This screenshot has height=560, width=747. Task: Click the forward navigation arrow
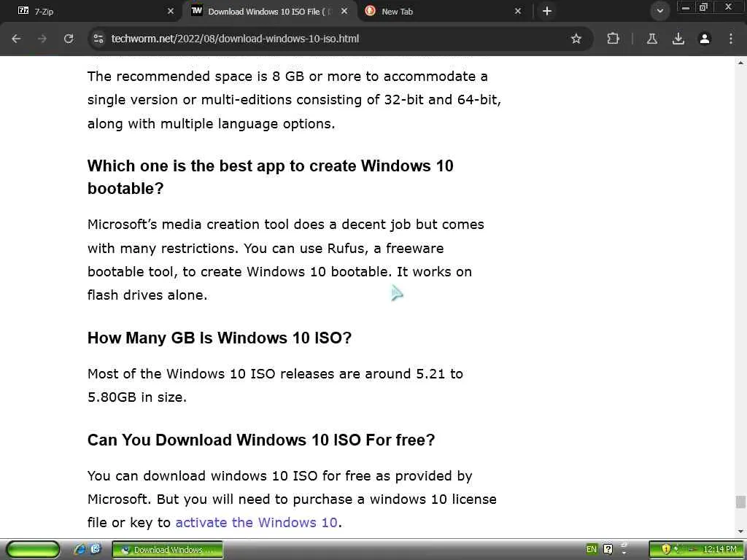click(x=42, y=39)
